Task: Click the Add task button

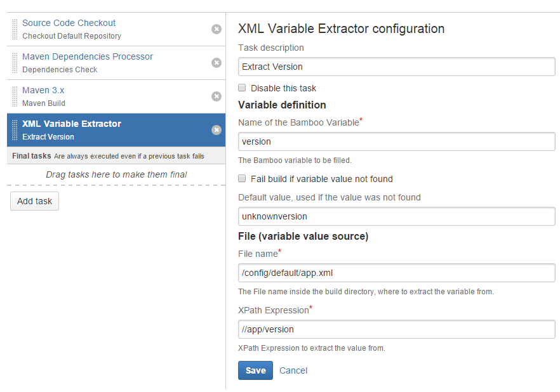Action: (35, 201)
